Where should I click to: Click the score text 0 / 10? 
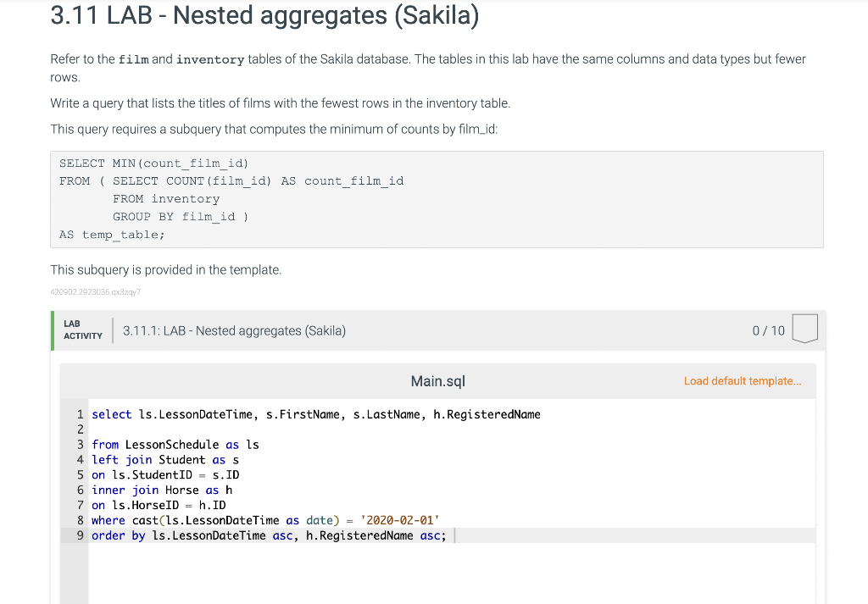click(x=768, y=330)
